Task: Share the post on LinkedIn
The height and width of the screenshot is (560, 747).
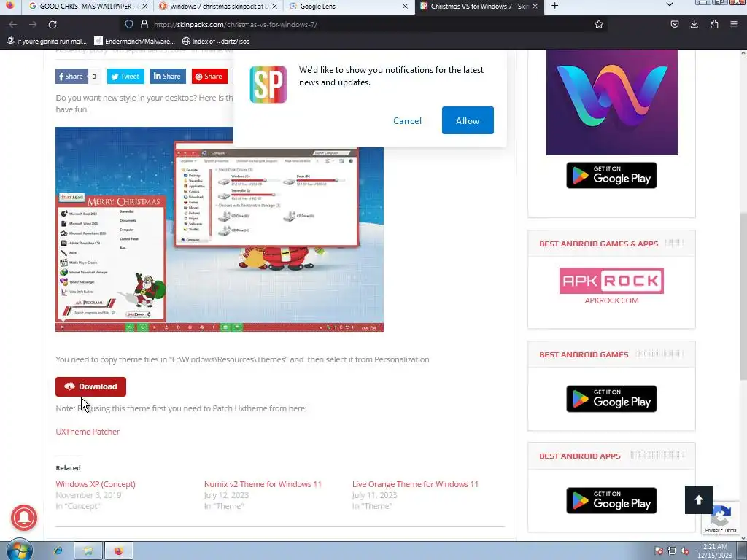Action: (x=168, y=76)
